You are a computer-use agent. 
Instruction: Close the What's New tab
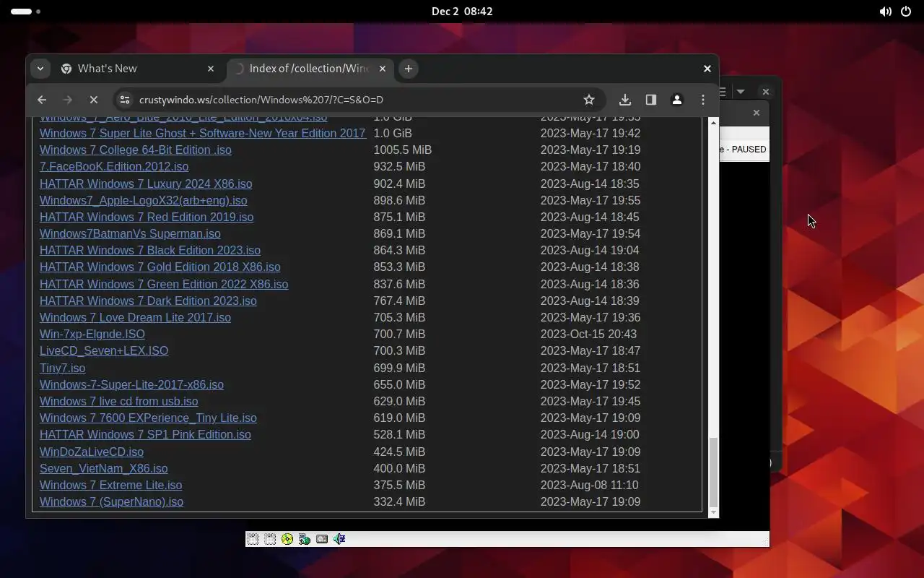click(211, 69)
